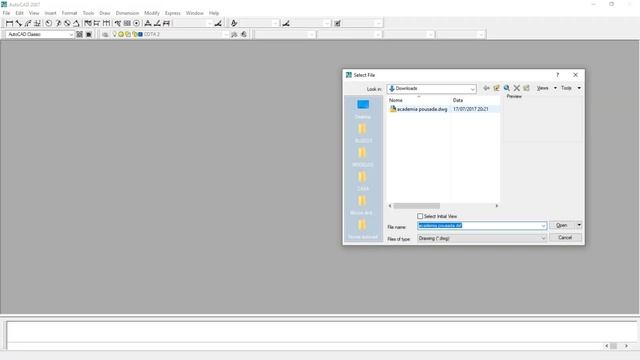Select the Jogged dimension tool

pos(58,23)
